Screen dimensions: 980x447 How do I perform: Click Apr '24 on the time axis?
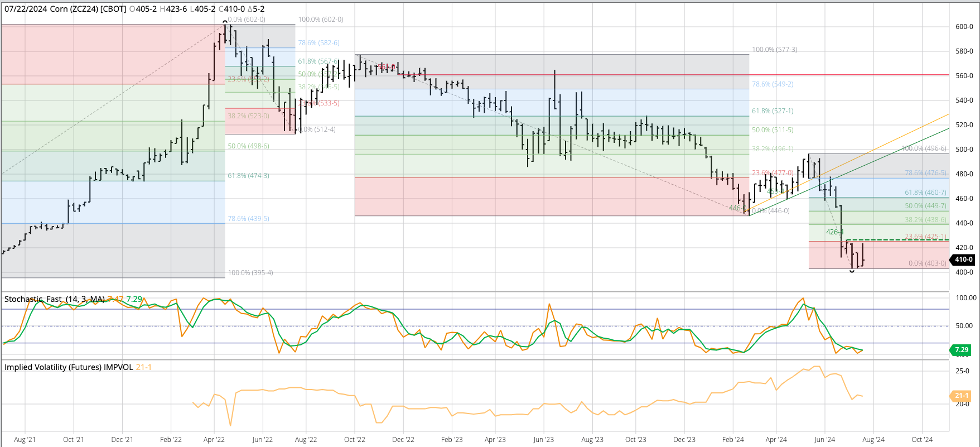pyautogui.click(x=776, y=440)
